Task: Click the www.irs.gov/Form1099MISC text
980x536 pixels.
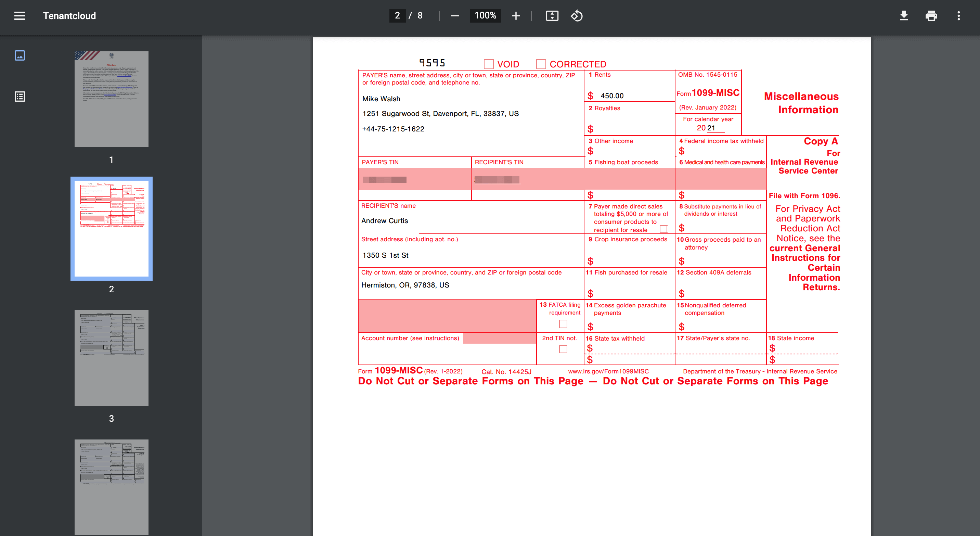Action: point(608,371)
